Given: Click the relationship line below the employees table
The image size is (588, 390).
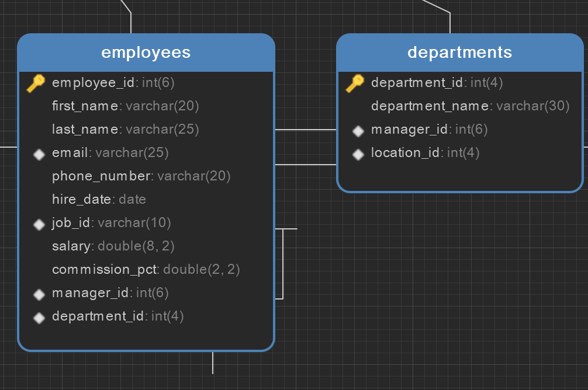Looking at the screenshot, I should (213, 363).
